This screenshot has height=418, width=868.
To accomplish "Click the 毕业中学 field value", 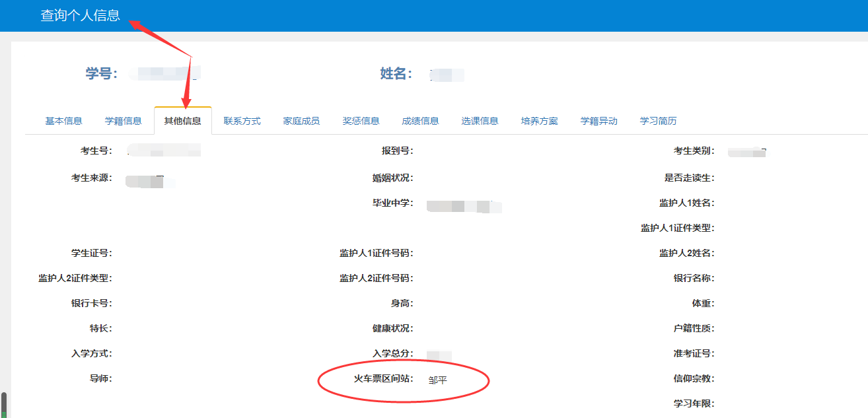I will pyautogui.click(x=464, y=206).
